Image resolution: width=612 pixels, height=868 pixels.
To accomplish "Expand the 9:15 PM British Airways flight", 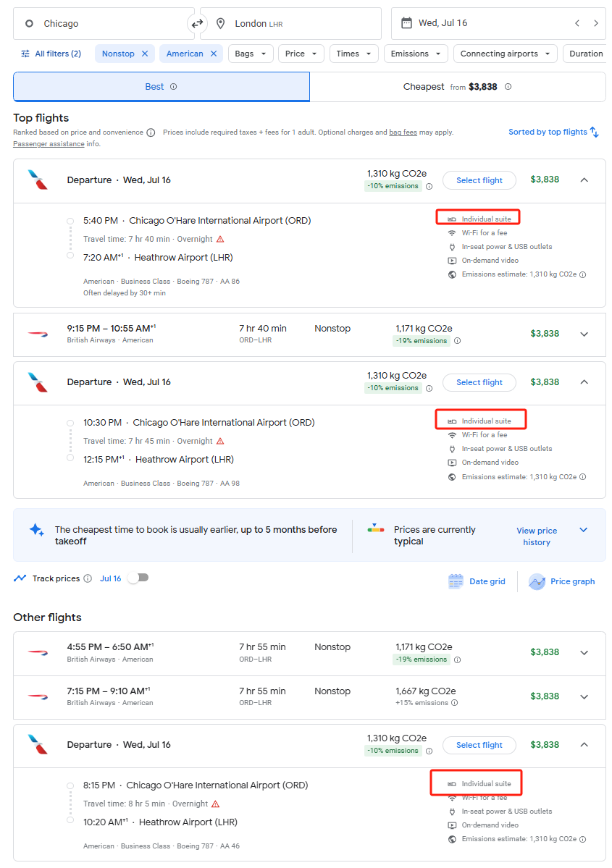I will (584, 334).
